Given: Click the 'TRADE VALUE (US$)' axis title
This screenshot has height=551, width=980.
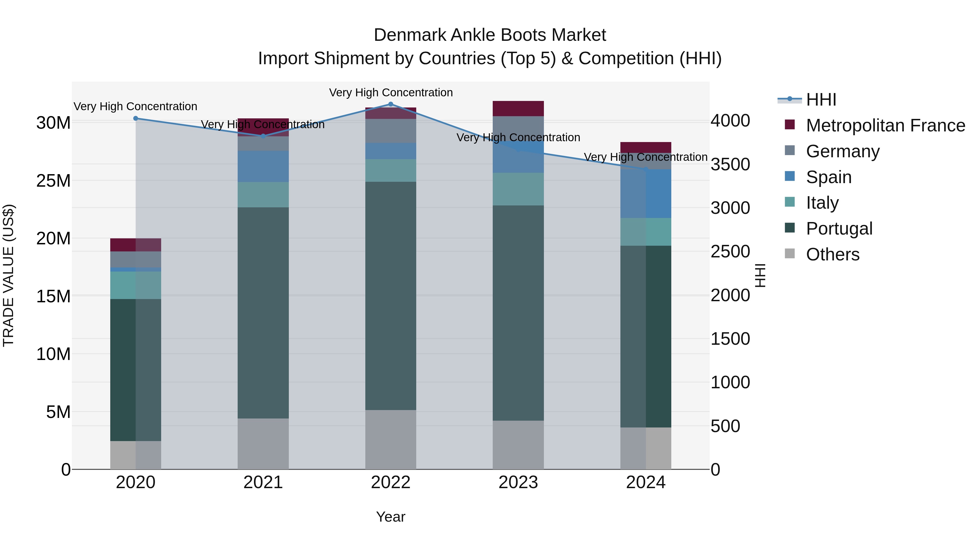Looking at the screenshot, I should pyautogui.click(x=8, y=275).
